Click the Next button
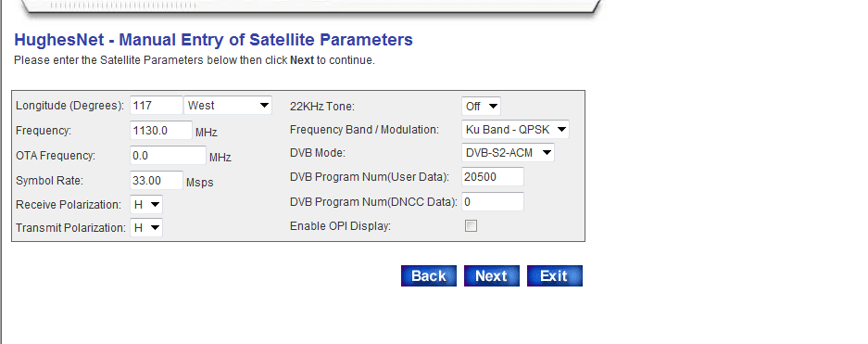Viewport: 868px width, 344px height. [492, 276]
